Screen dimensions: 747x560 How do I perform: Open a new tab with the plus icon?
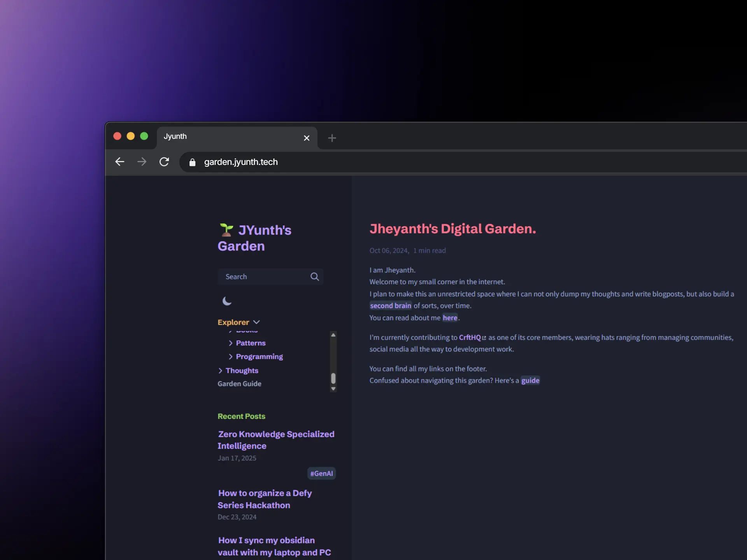click(332, 138)
